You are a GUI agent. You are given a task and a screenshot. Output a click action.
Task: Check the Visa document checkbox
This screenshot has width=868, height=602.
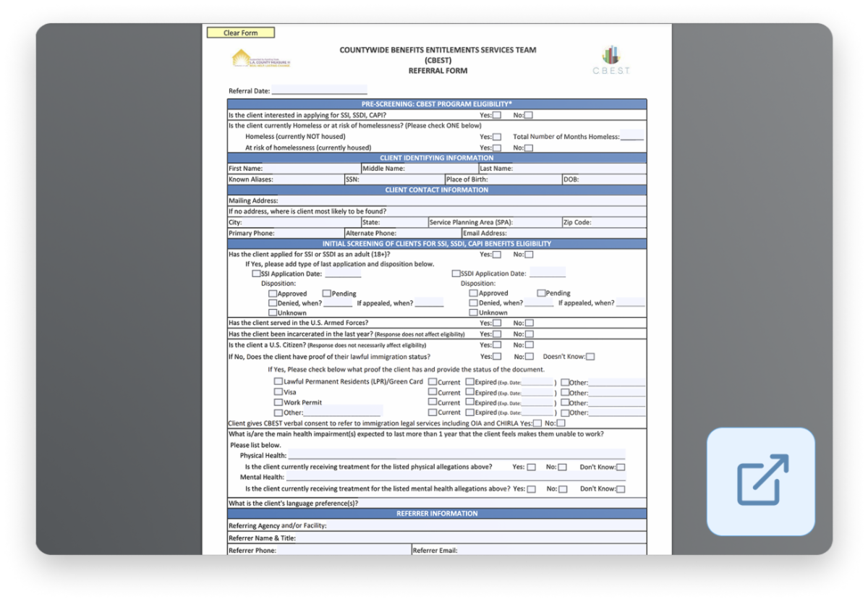(278, 392)
